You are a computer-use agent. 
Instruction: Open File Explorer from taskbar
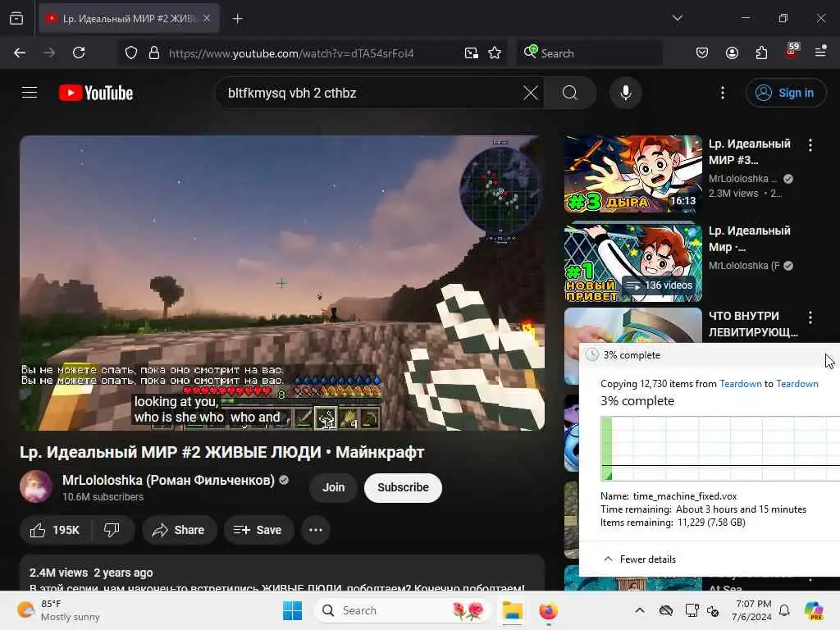coord(512,610)
